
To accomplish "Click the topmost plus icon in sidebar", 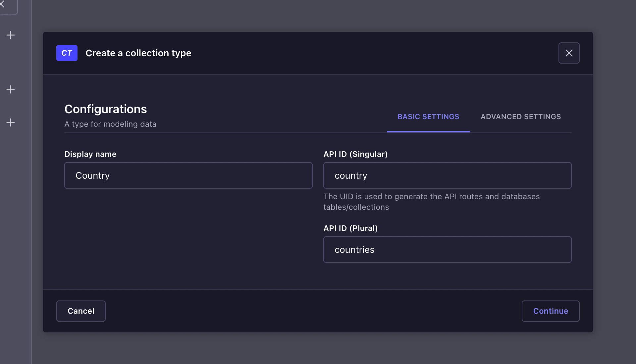I will pyautogui.click(x=11, y=35).
